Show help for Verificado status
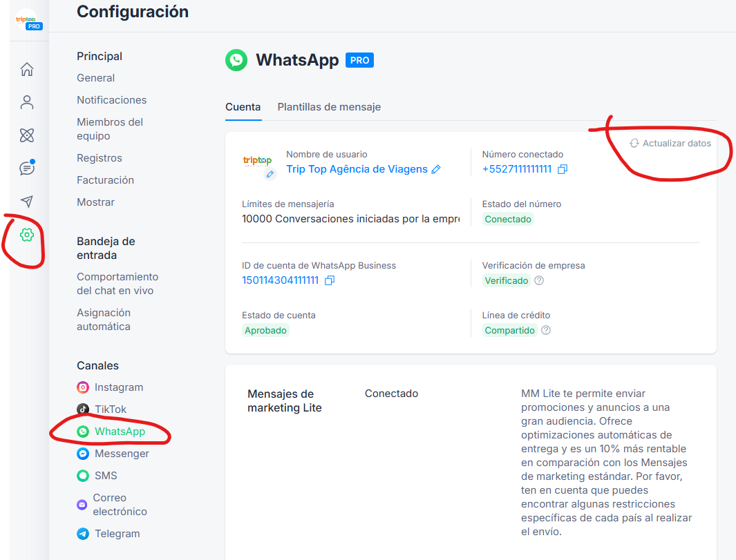Image resolution: width=736 pixels, height=560 pixels. 539,280
